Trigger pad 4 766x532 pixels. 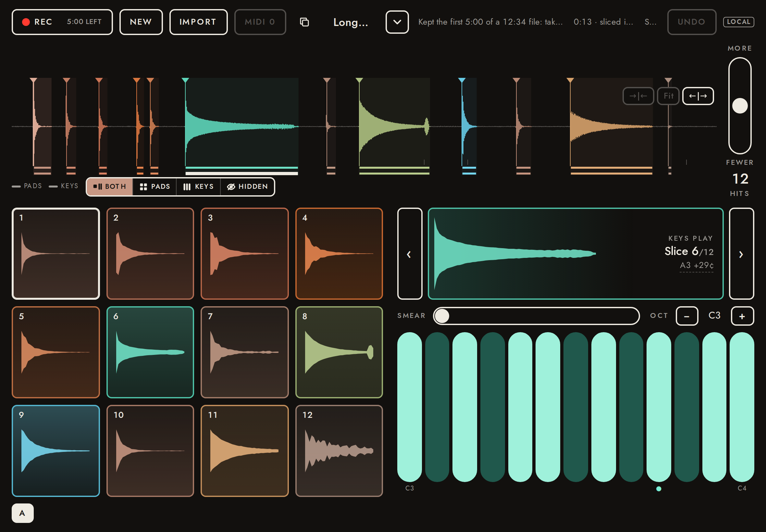(x=339, y=254)
